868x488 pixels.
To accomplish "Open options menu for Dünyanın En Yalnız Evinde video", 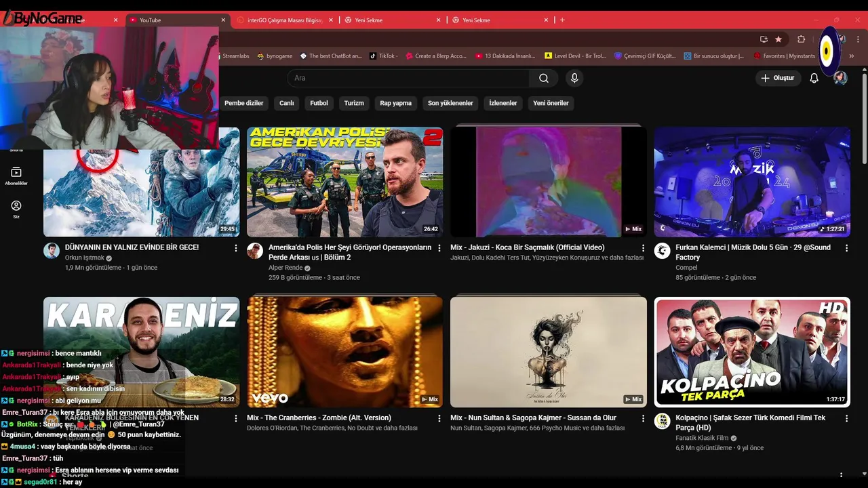I will [236, 249].
